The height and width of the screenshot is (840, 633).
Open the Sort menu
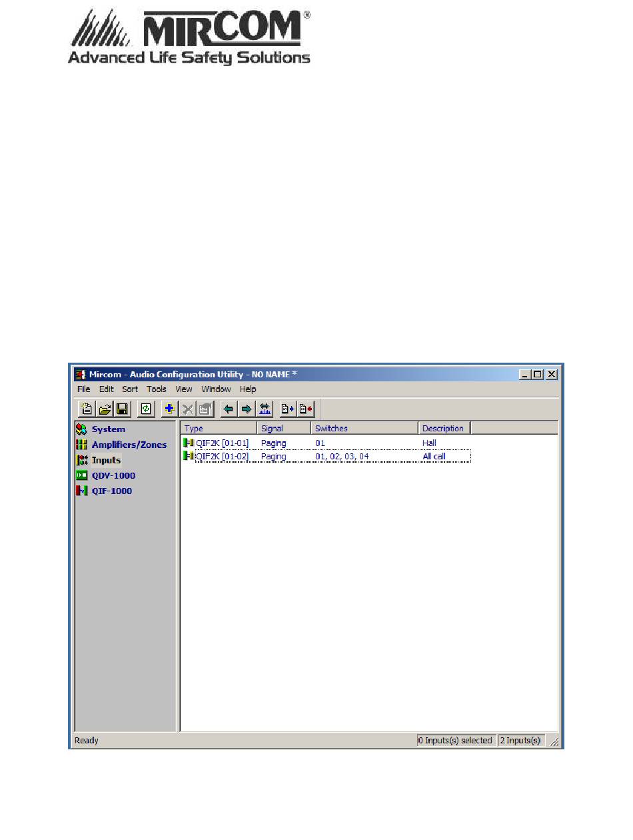130,389
